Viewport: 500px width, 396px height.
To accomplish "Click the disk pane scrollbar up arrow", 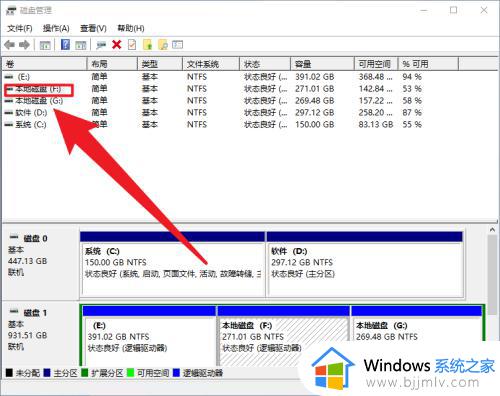I will (492, 230).
